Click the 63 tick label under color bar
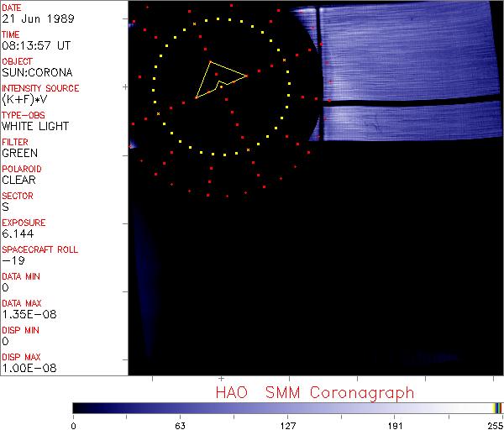This screenshot has width=504, height=430. click(180, 425)
